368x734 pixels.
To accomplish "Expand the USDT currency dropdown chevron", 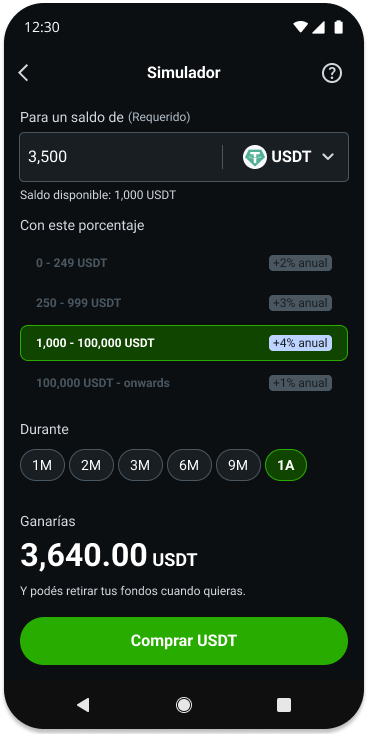I will 328,157.
